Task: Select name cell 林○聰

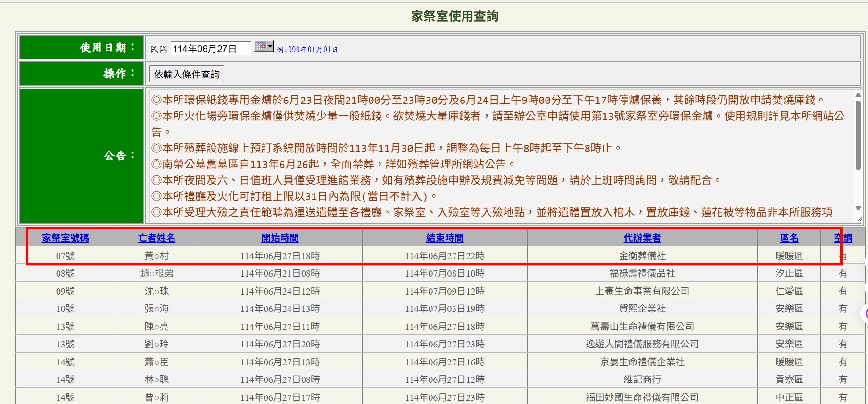Action: click(x=157, y=379)
